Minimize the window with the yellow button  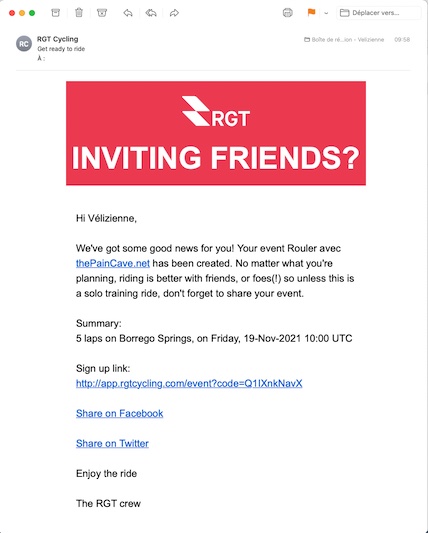coord(22,13)
